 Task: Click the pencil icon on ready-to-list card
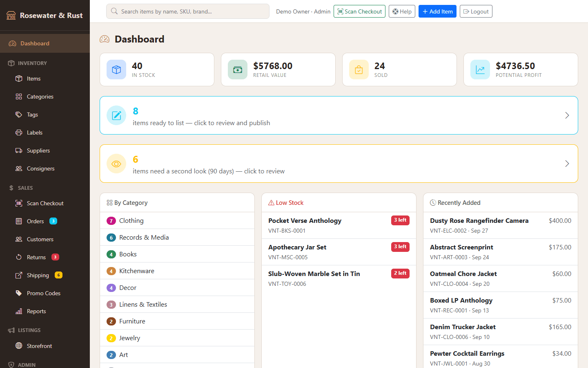point(116,115)
